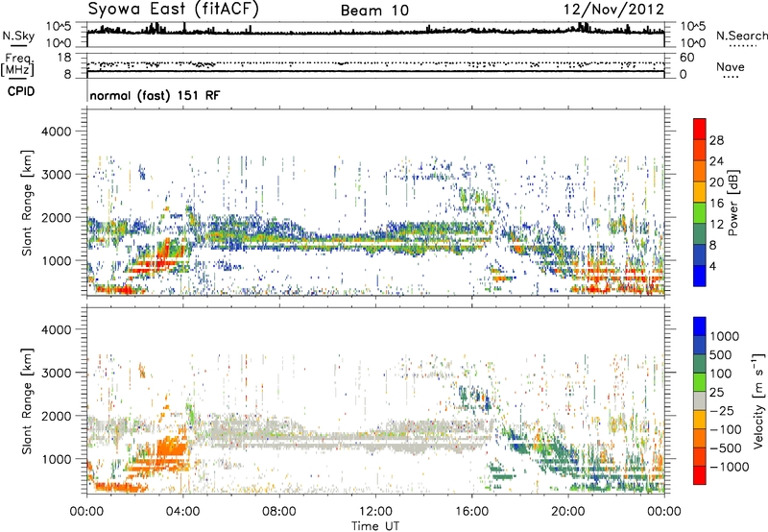Click the 'Freq. [MHz]' axis label

(17, 65)
